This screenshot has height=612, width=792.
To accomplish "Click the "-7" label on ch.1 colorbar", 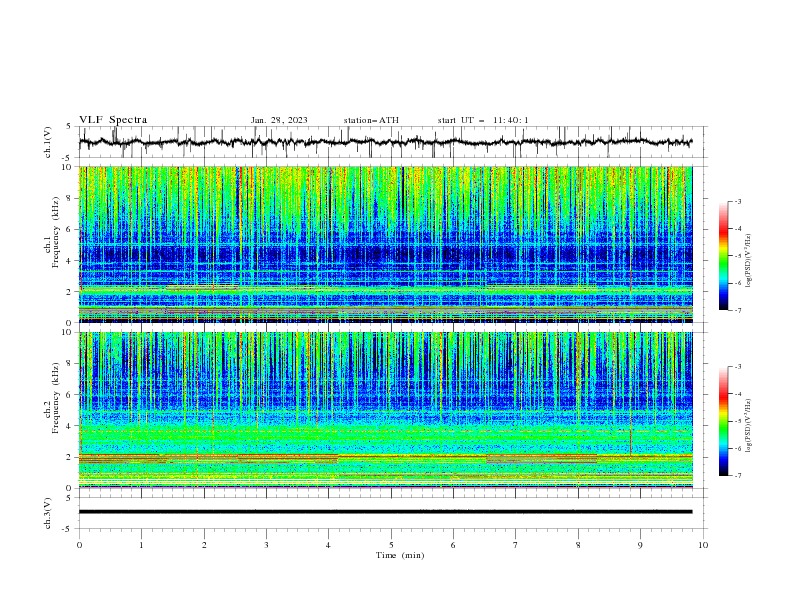I will click(737, 310).
